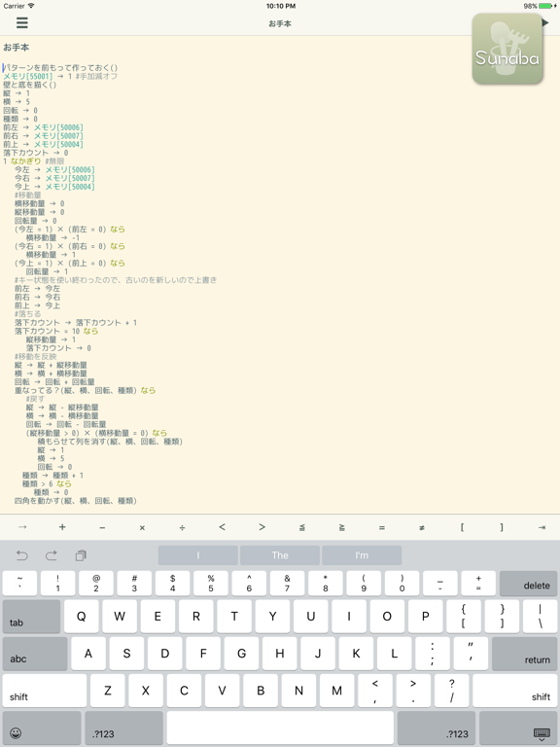Viewport: 560px width, 747px height.
Task: Tap the tilde backtick key
Action: point(20,584)
